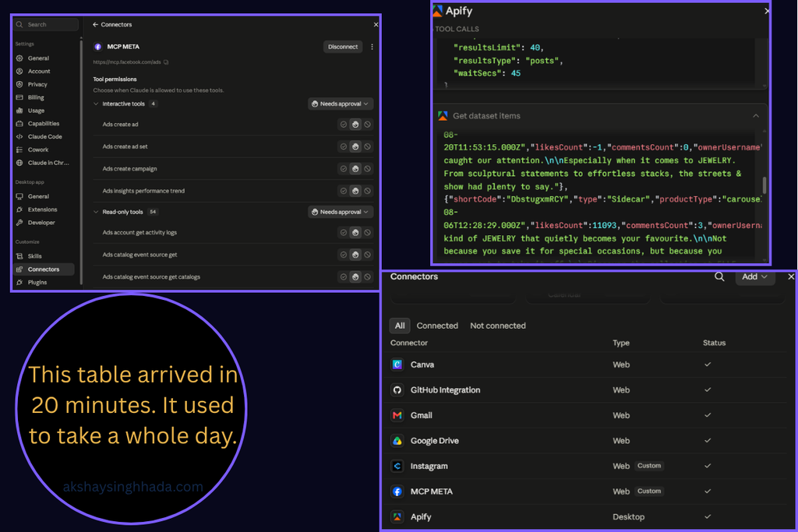Go back using the arrow beside Connectors title
This screenshot has width=798, height=532.
point(95,24)
